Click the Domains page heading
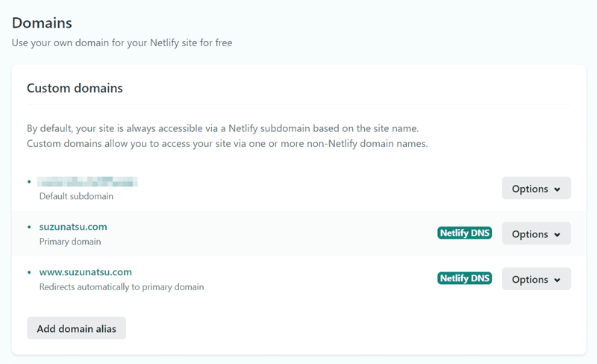The image size is (597, 364). (x=43, y=22)
